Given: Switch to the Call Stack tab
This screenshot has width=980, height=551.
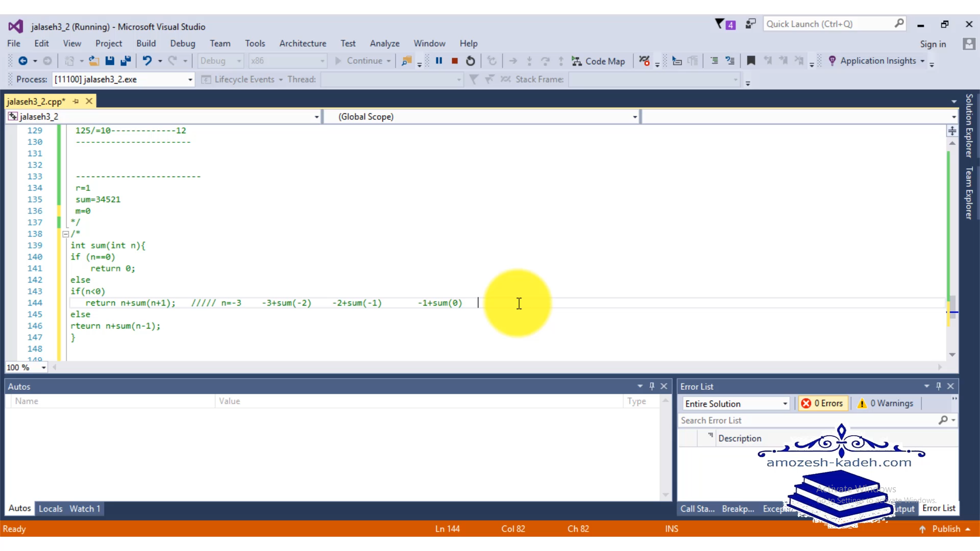Looking at the screenshot, I should click(x=697, y=509).
